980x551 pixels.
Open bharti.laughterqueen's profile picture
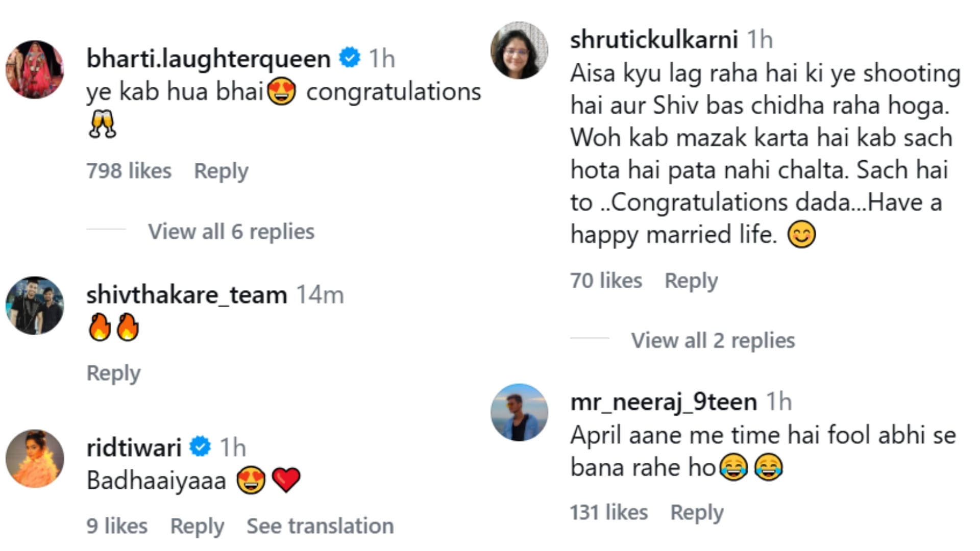pyautogui.click(x=35, y=69)
